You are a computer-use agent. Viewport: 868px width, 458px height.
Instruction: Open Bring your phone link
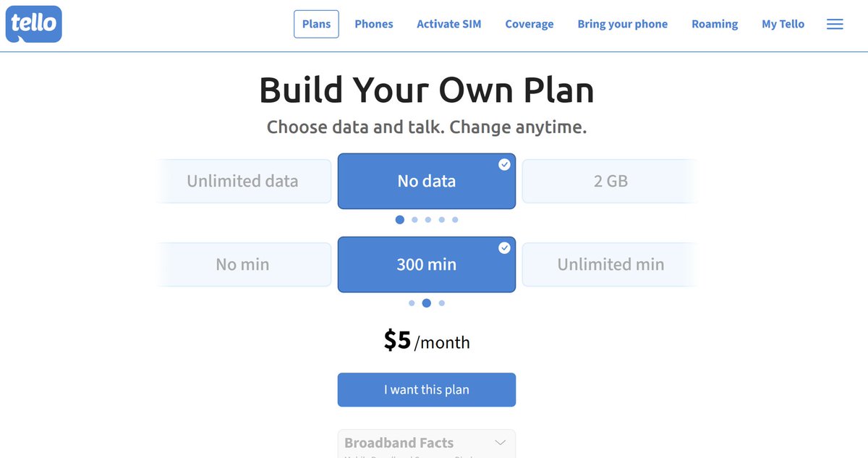(x=623, y=24)
